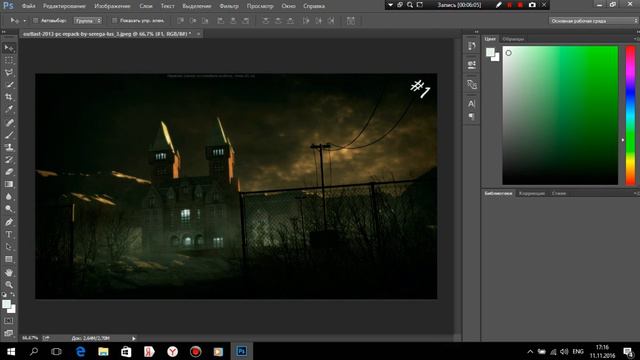The height and width of the screenshot is (360, 640).
Task: Select the Rectangle shape tool
Action: pyautogui.click(x=9, y=259)
